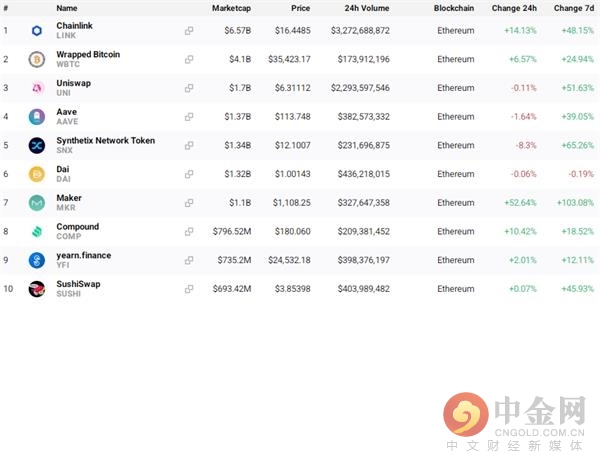Image resolution: width=600 pixels, height=464 pixels.
Task: Click Aave 24h change -1.64%
Action: click(523, 117)
